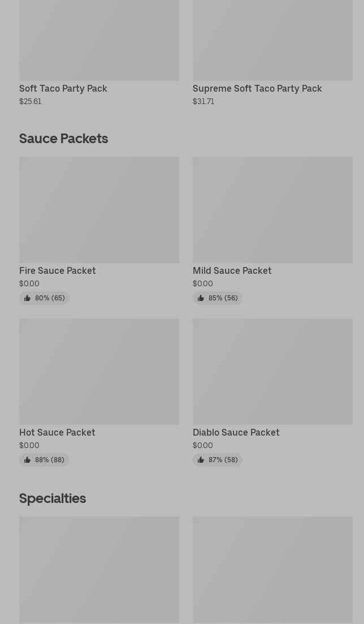
Task: Click the thumbs-up icon under Hot Sauce Packet
Action: pos(27,460)
